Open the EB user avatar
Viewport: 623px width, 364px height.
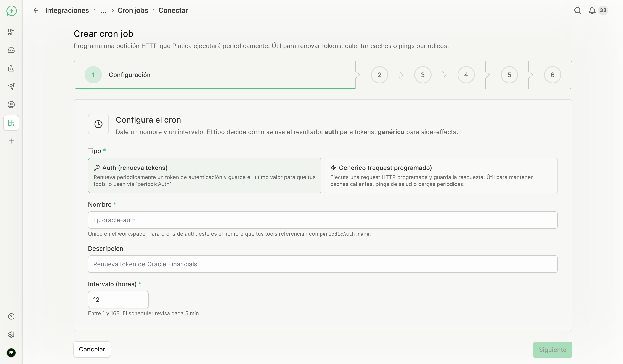pyautogui.click(x=11, y=353)
